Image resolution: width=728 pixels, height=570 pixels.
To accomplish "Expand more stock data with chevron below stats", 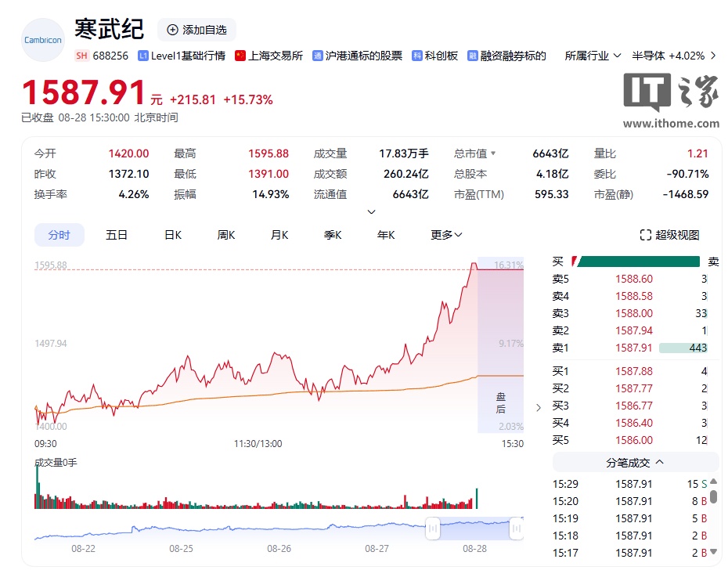I will tap(372, 211).
